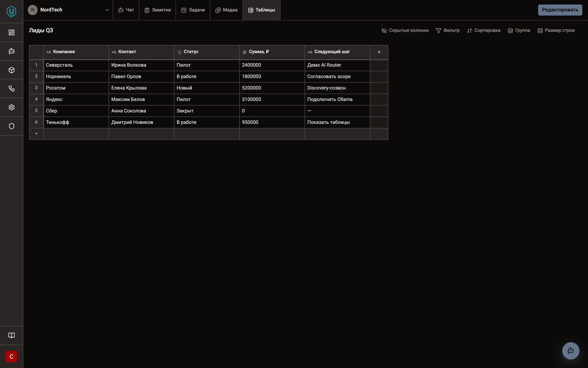
Task: Click the Норникель cell
Action: [76, 76]
